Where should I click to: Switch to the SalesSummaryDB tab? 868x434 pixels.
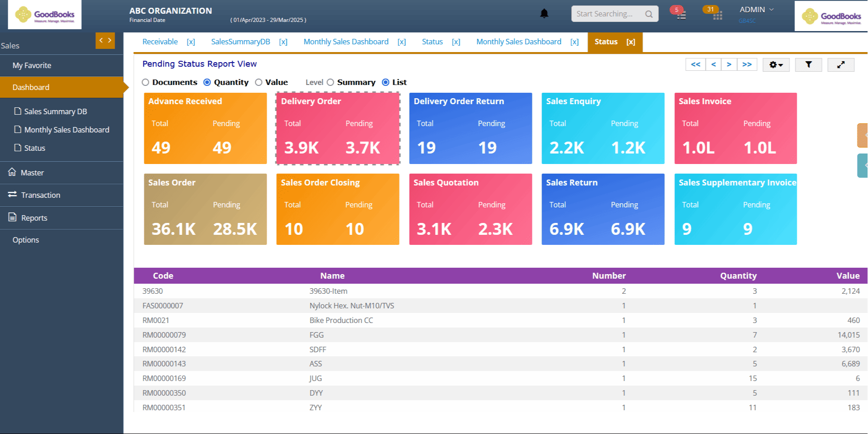tap(240, 42)
